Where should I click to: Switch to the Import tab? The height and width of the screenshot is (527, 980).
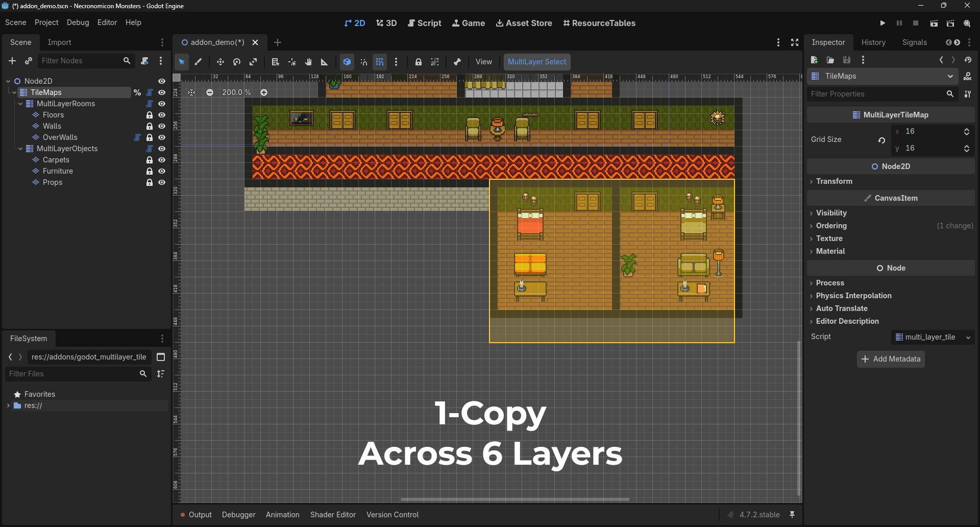point(59,42)
